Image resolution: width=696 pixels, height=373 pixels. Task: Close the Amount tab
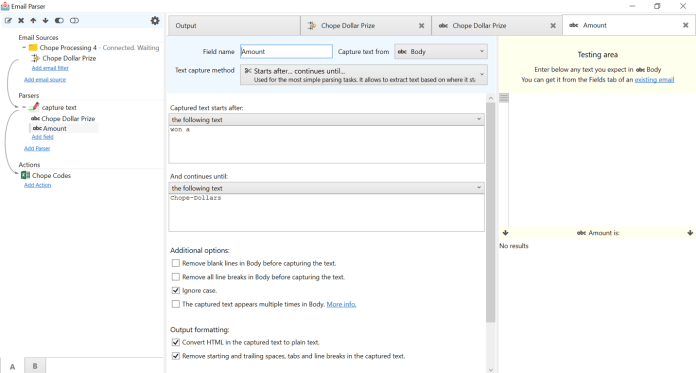[685, 25]
